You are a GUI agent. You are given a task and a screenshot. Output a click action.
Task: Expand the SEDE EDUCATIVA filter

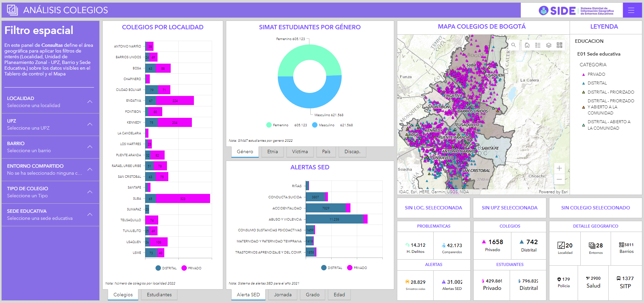[50, 214]
